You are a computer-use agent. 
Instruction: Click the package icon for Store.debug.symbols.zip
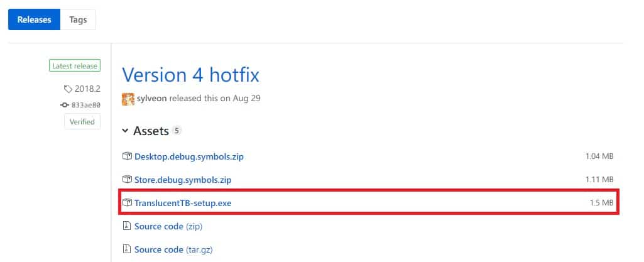click(x=127, y=180)
